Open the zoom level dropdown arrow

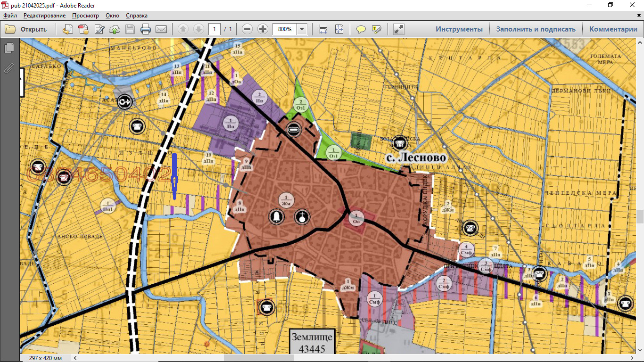(302, 29)
